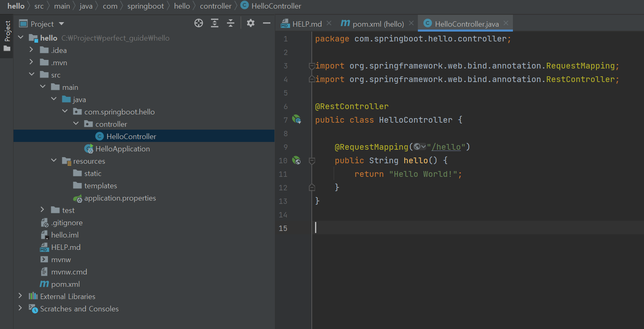
Task: Click RequestMapping in the line 3 import
Action: (581, 66)
